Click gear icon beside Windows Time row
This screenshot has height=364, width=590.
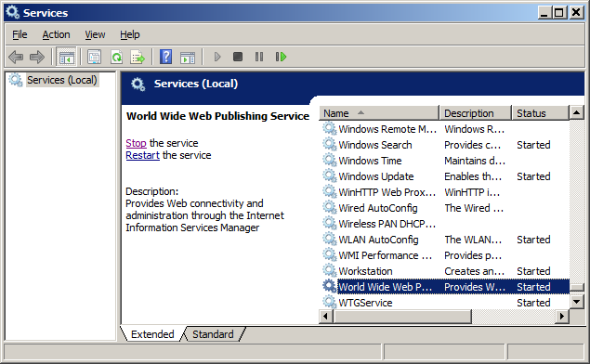(329, 161)
